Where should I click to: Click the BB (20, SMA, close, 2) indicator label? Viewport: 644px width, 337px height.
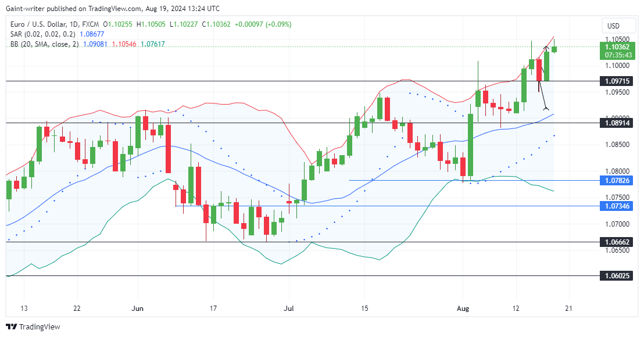coord(44,44)
